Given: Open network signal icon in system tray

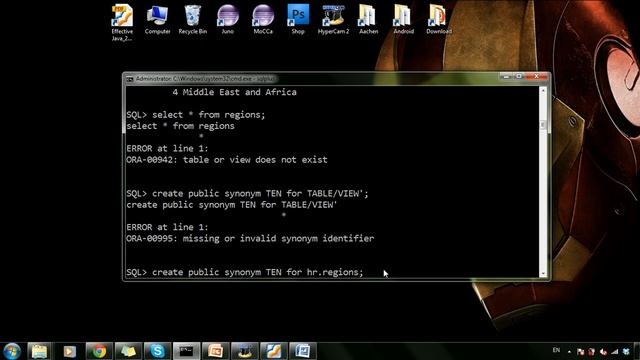Looking at the screenshot, I should 615,351.
